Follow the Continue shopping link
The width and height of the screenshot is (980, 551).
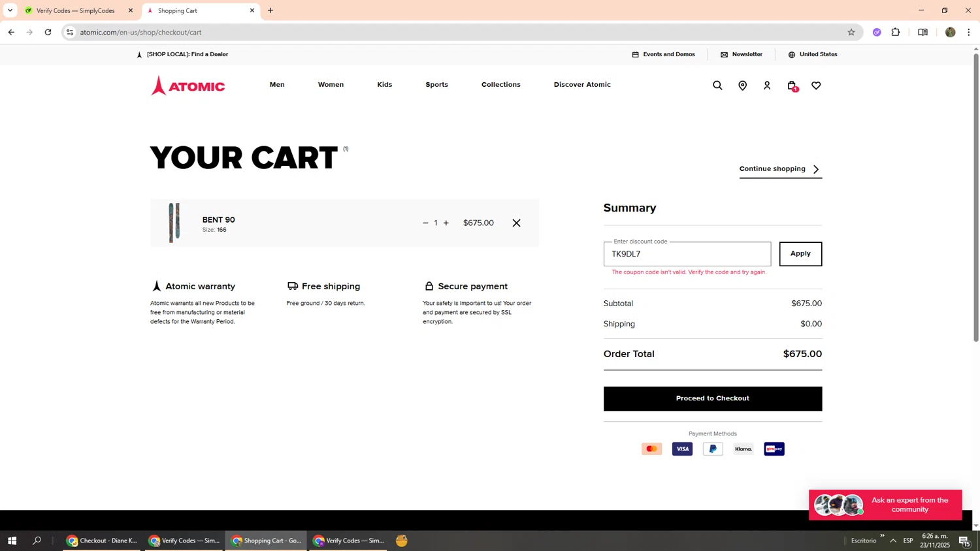tap(780, 169)
